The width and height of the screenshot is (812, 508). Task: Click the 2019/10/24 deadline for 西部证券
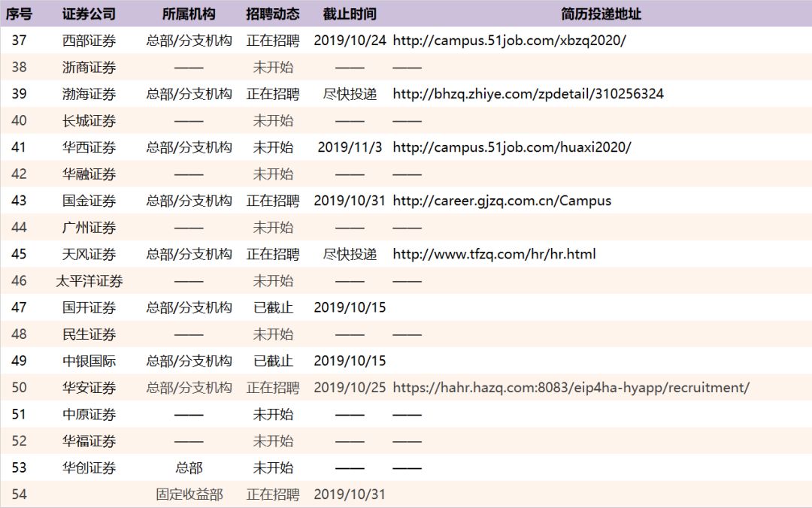tap(350, 41)
